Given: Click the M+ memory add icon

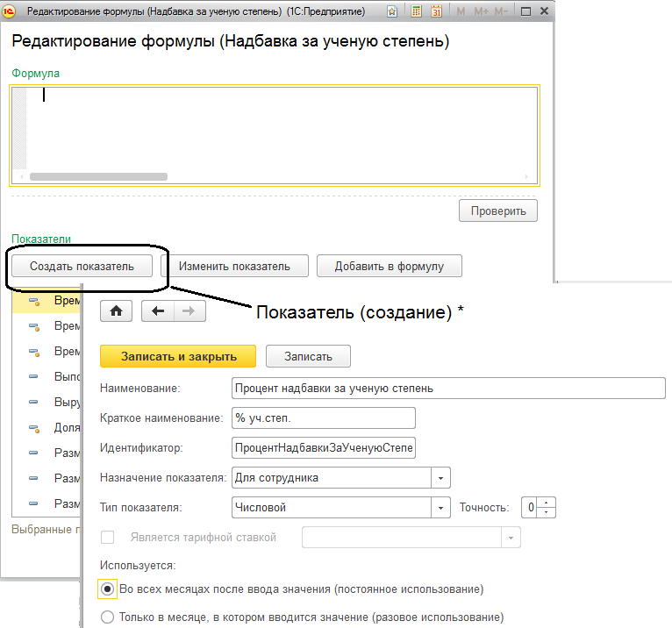Looking at the screenshot, I should [482, 12].
